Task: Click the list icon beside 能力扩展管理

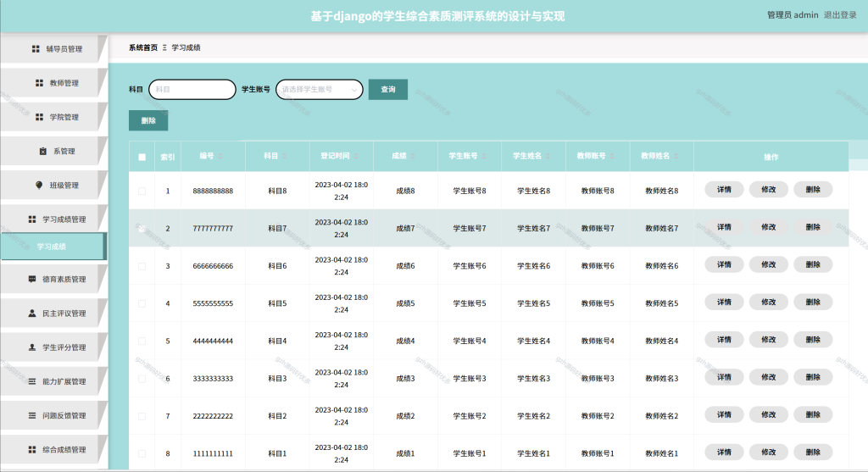Action: (32, 382)
